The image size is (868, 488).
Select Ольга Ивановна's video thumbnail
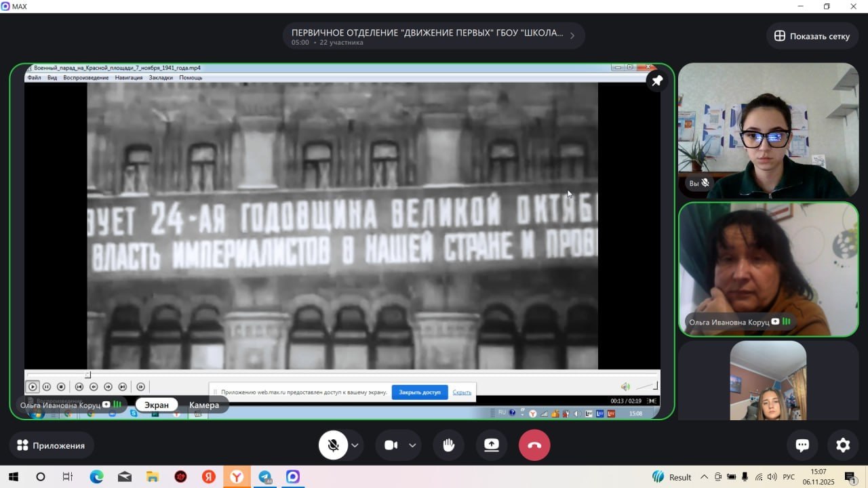768,269
